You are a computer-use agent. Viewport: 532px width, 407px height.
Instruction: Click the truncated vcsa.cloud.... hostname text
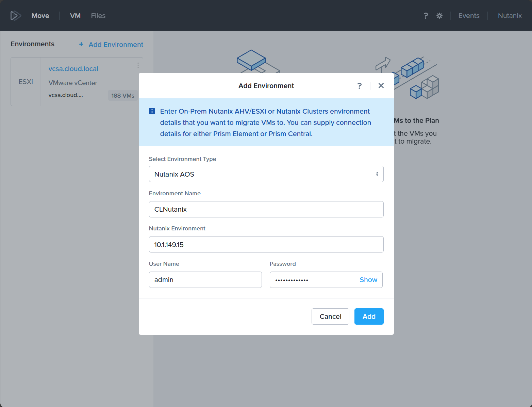(x=66, y=95)
